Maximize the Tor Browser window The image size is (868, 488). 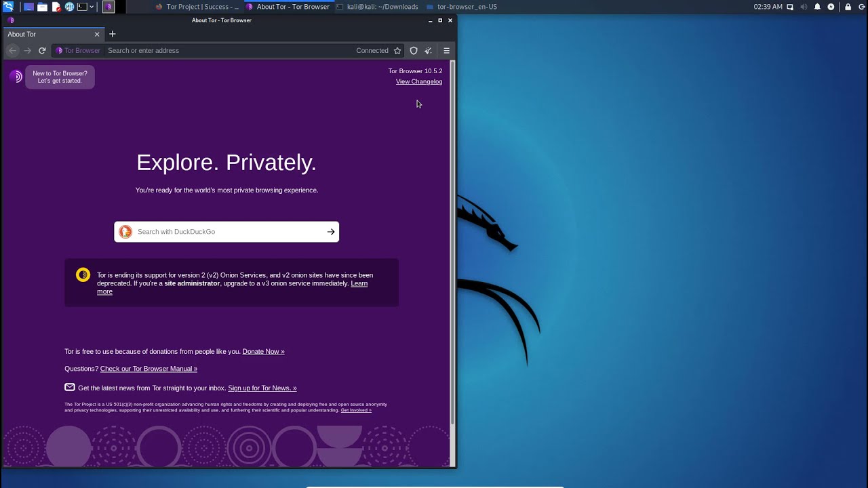coord(440,20)
